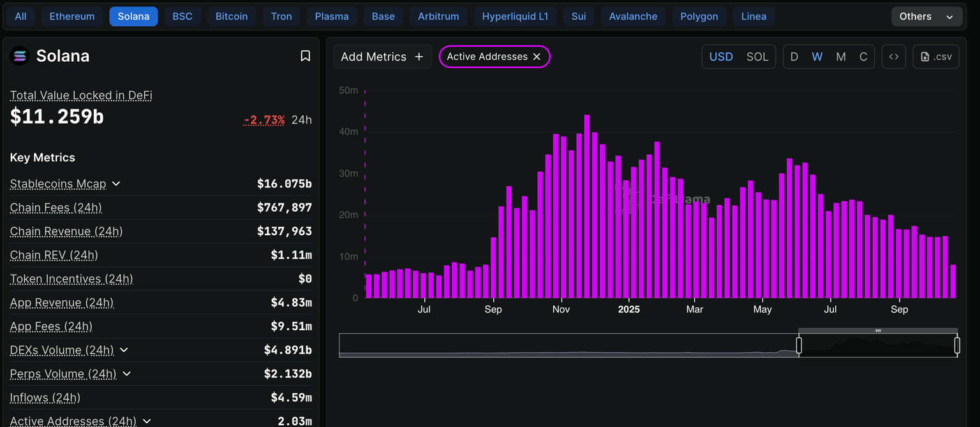Select the daily (D) interval
The height and width of the screenshot is (427, 980).
(794, 57)
